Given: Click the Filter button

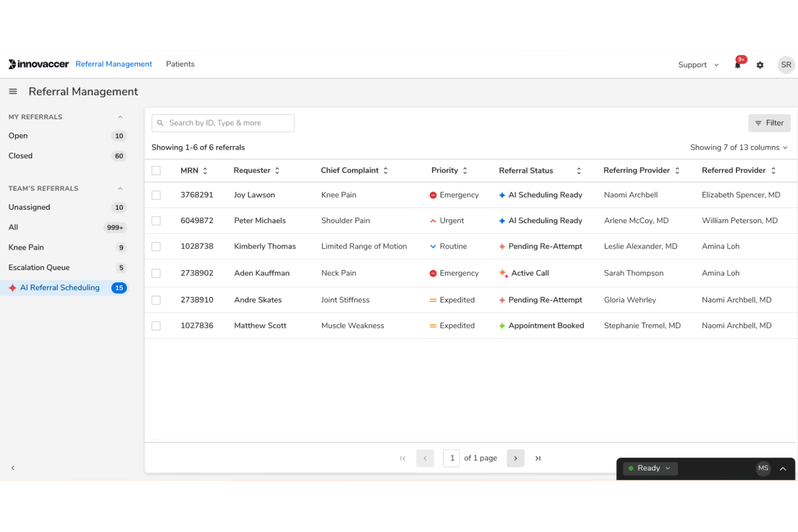Looking at the screenshot, I should [x=769, y=123].
